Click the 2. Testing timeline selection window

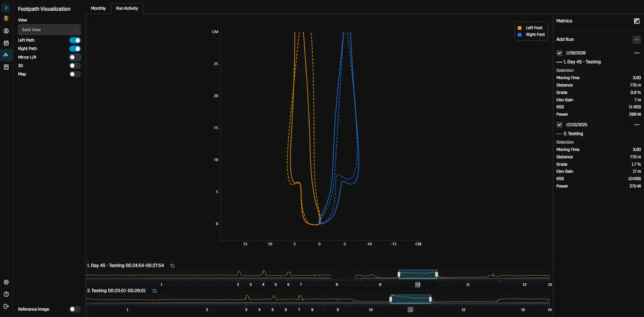(411, 299)
